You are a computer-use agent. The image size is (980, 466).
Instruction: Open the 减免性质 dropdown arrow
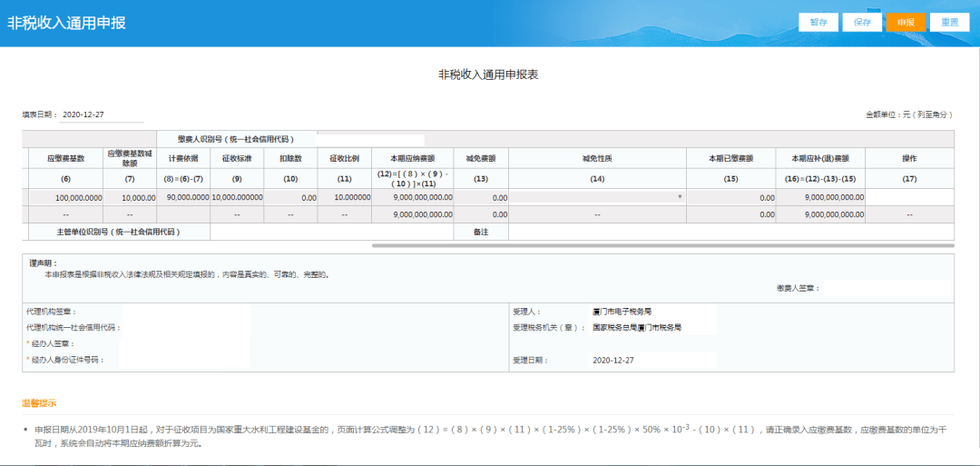pos(680,197)
